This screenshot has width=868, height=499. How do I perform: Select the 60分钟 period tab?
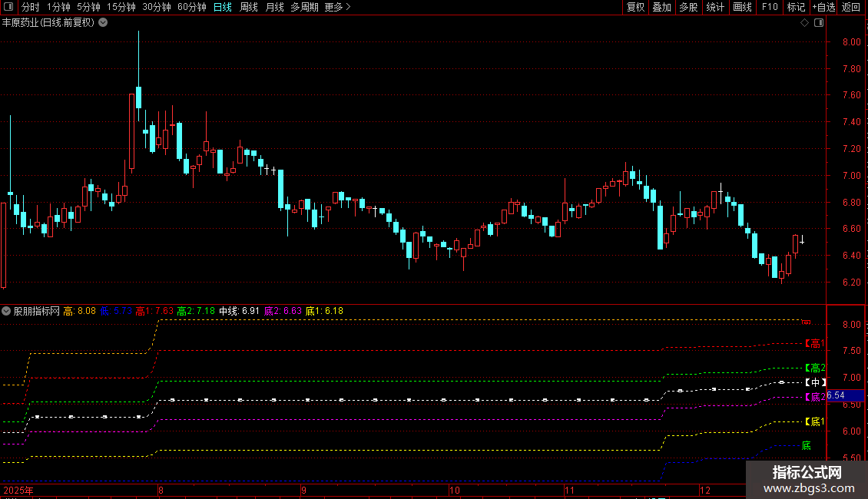click(191, 7)
